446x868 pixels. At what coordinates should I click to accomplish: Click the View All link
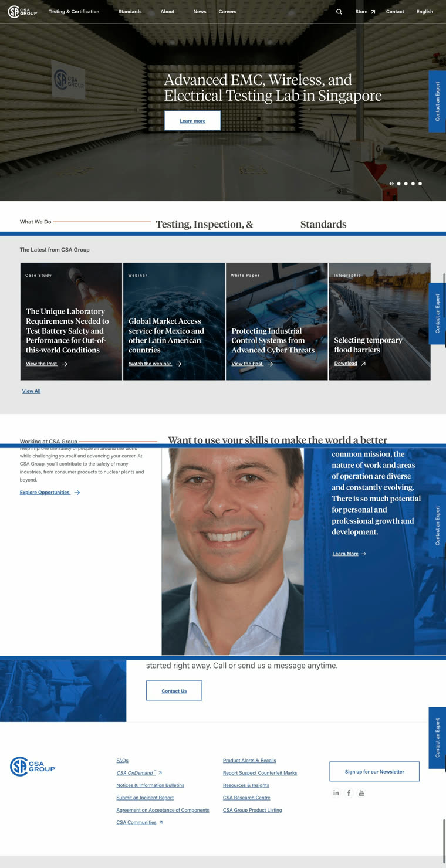31,391
